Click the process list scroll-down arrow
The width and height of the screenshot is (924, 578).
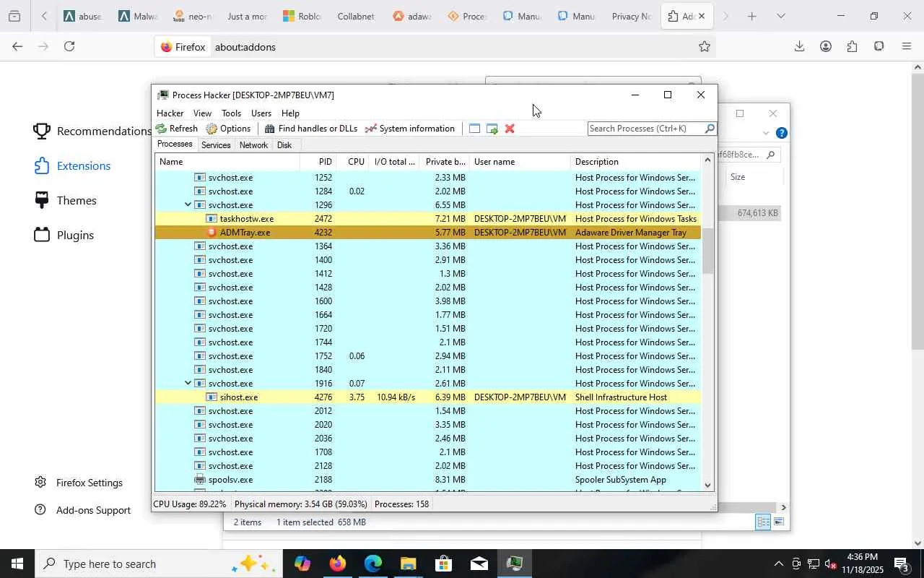point(707,486)
